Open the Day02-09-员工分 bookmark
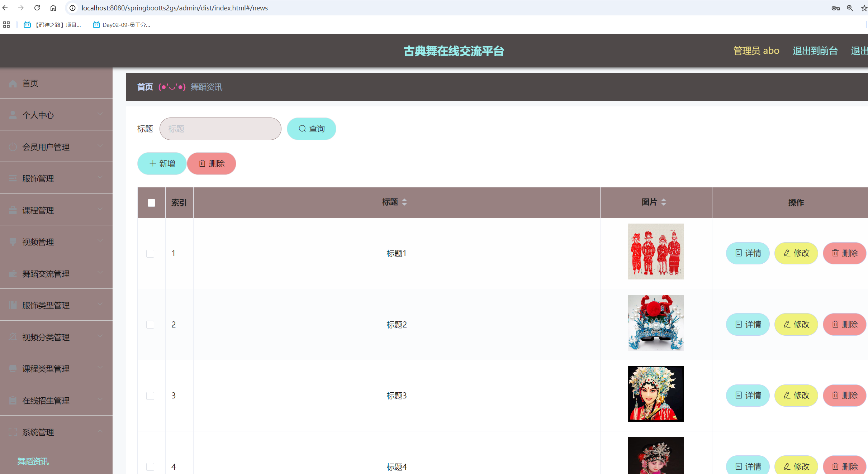Image resolution: width=868 pixels, height=474 pixels. pyautogui.click(x=122, y=25)
